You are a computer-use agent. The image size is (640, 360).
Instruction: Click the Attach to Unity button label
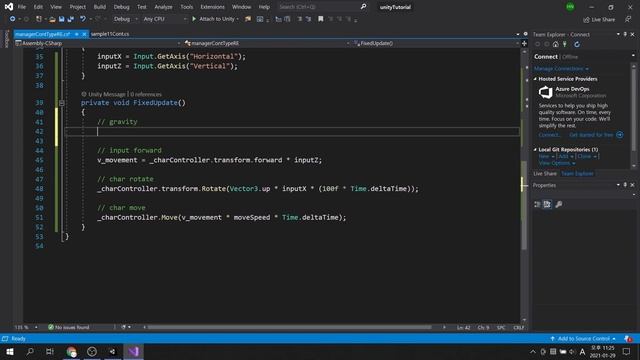216,19
